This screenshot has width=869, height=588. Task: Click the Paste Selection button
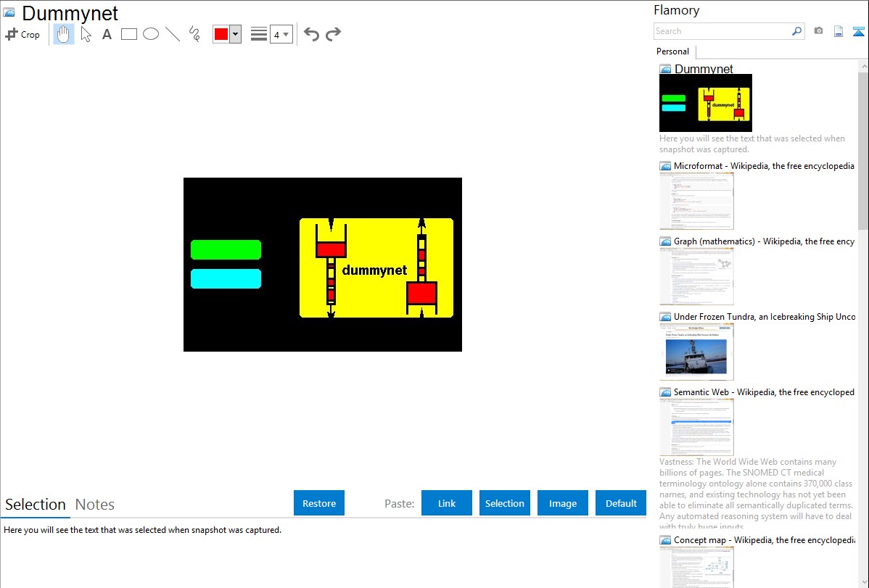[x=504, y=503]
